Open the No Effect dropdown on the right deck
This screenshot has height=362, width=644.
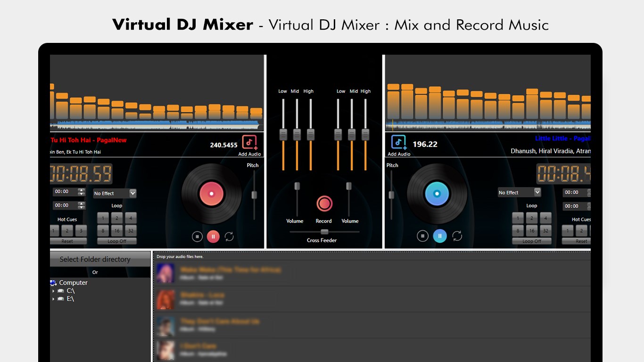pos(519,192)
